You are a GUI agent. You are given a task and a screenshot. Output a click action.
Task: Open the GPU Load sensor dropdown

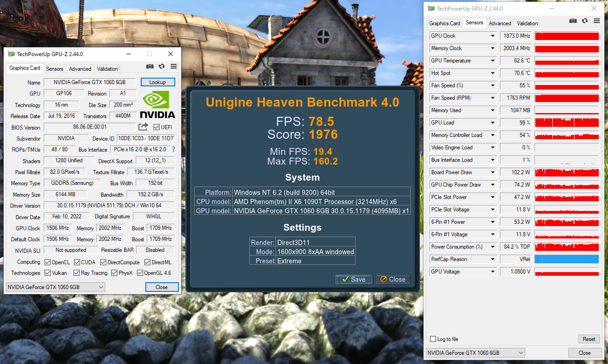[493, 123]
